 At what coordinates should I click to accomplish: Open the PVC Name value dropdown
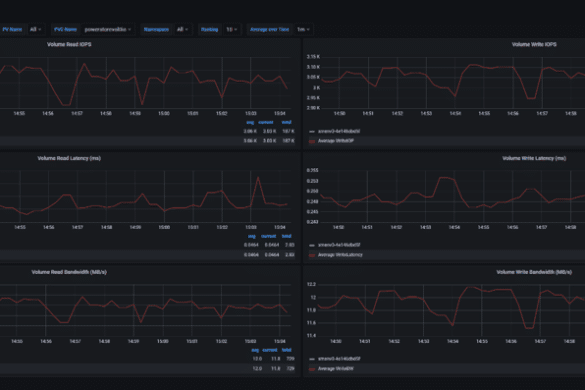(x=107, y=29)
